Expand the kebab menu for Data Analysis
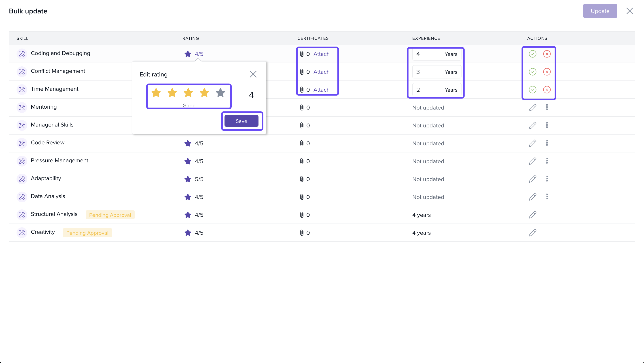Screen dimensions: 644x363 [547, 197]
